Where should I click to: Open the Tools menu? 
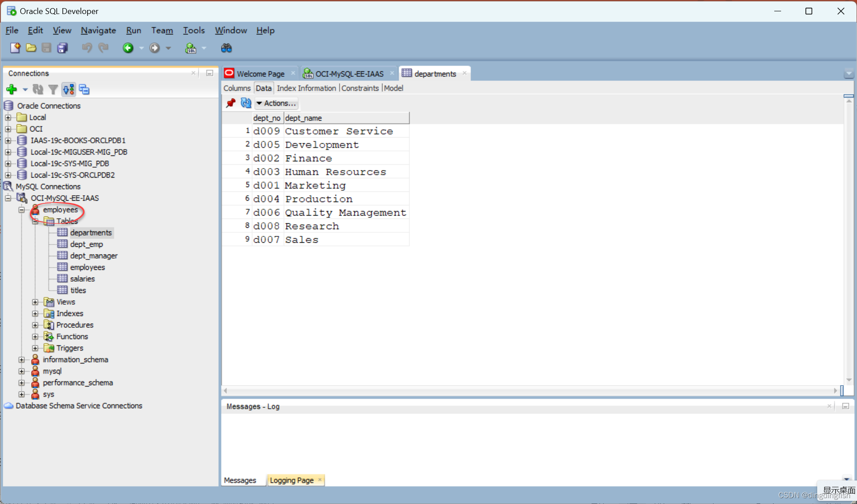(x=193, y=30)
